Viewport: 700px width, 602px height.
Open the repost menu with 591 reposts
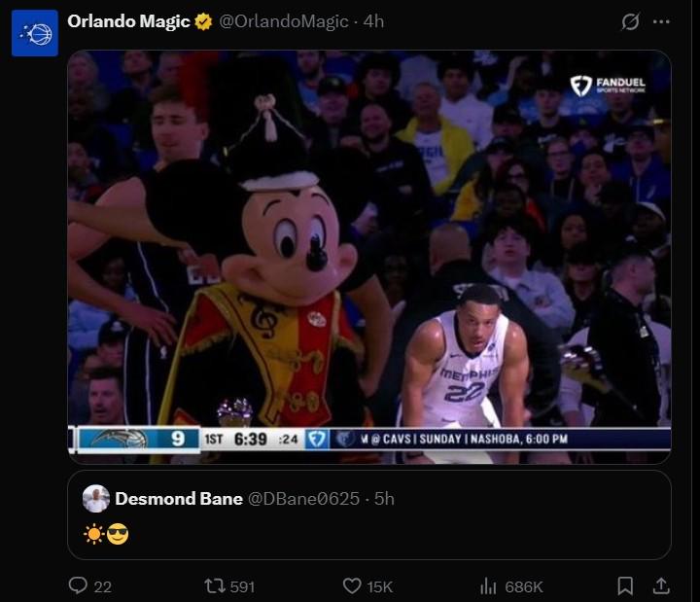coord(215,585)
